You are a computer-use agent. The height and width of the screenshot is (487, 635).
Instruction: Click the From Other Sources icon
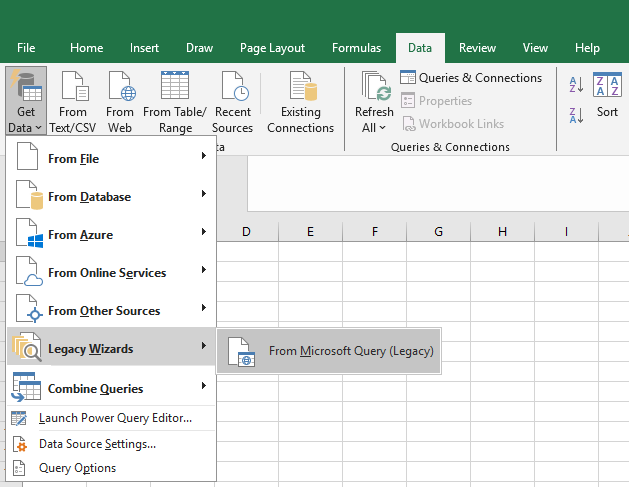29,309
